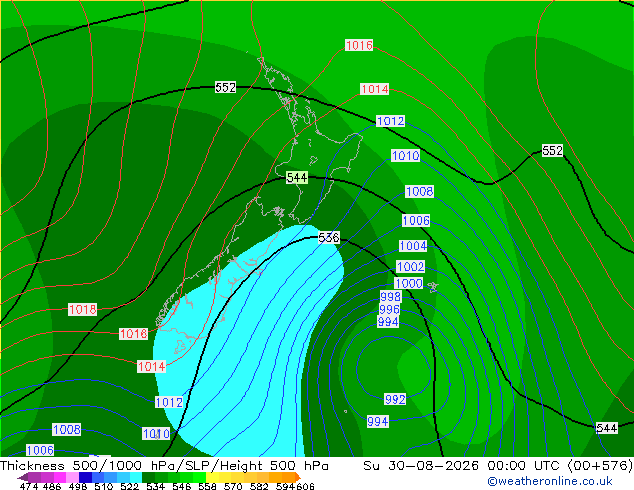Click the 992 low pressure label
634x490 pixels.
tap(395, 399)
